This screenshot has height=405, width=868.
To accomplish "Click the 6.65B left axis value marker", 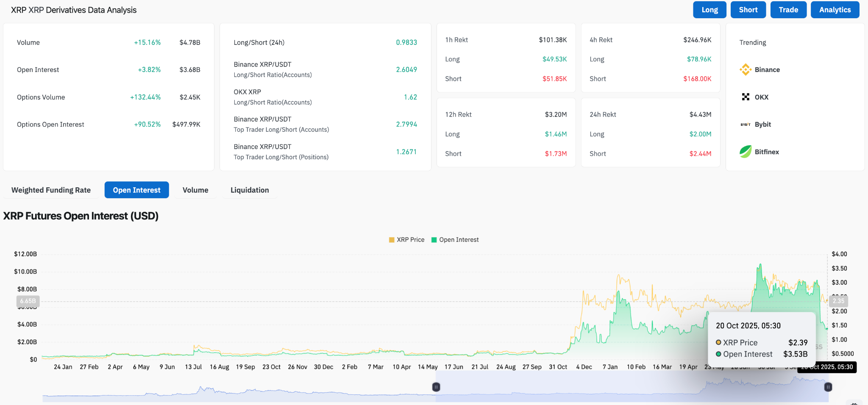I will click(x=28, y=301).
